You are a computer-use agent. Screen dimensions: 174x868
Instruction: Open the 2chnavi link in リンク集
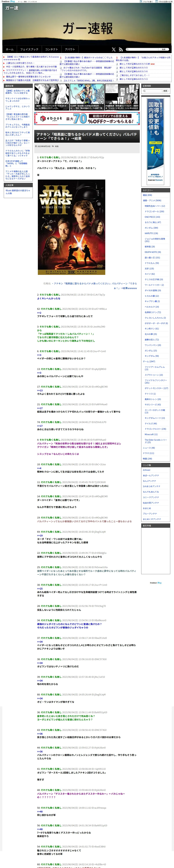(147, 470)
